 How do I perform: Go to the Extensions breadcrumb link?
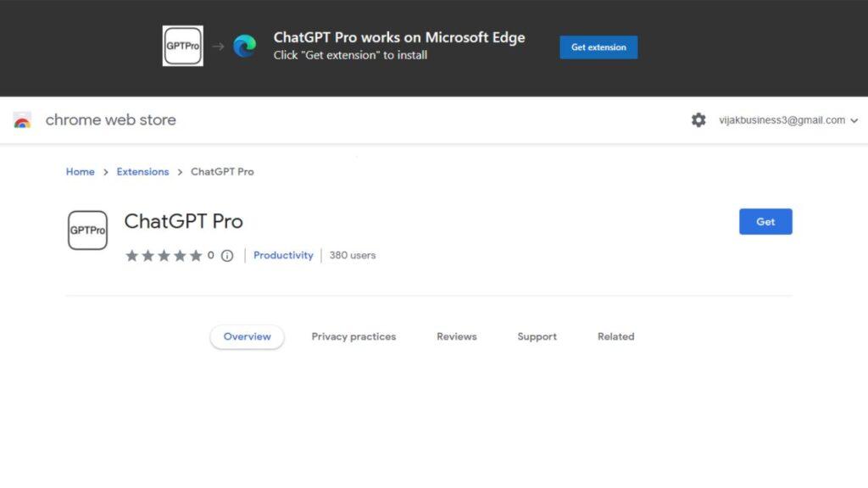tap(142, 171)
